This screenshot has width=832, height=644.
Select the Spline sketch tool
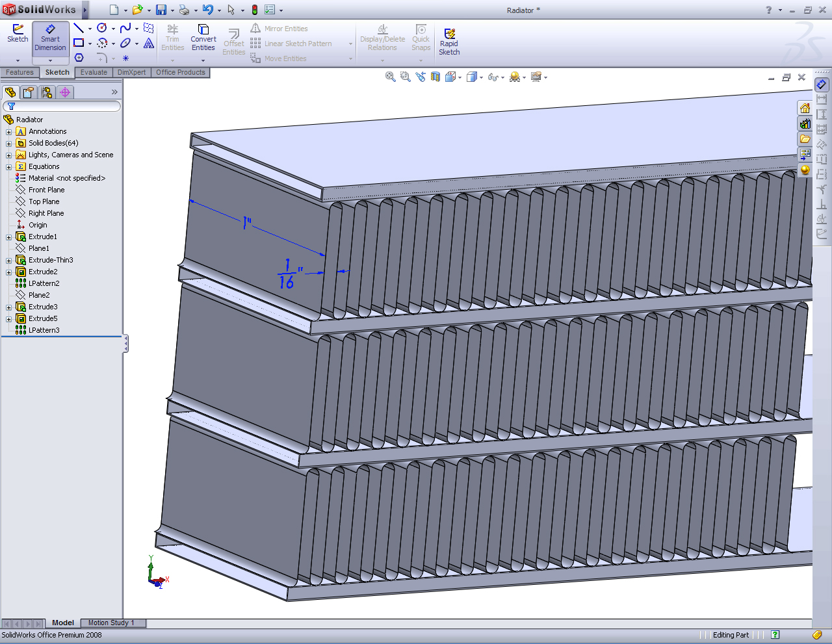[125, 28]
